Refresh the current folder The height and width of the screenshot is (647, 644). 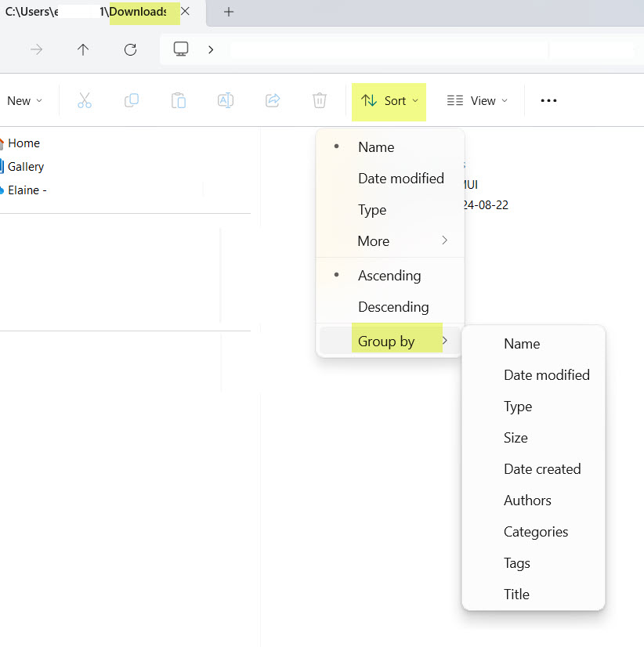(131, 50)
